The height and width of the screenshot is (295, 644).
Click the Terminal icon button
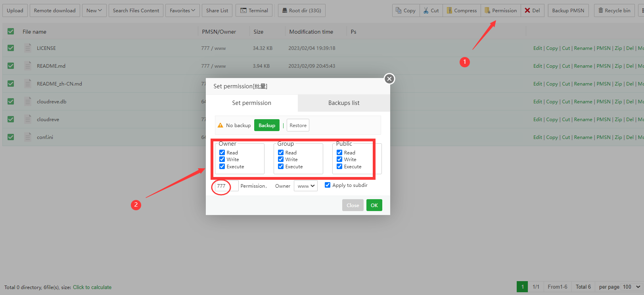click(x=243, y=11)
